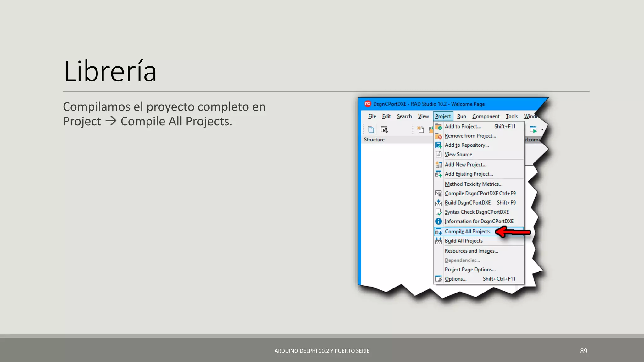Choose Add to Project... menu entry
This screenshot has width=644, height=362.
479,127
